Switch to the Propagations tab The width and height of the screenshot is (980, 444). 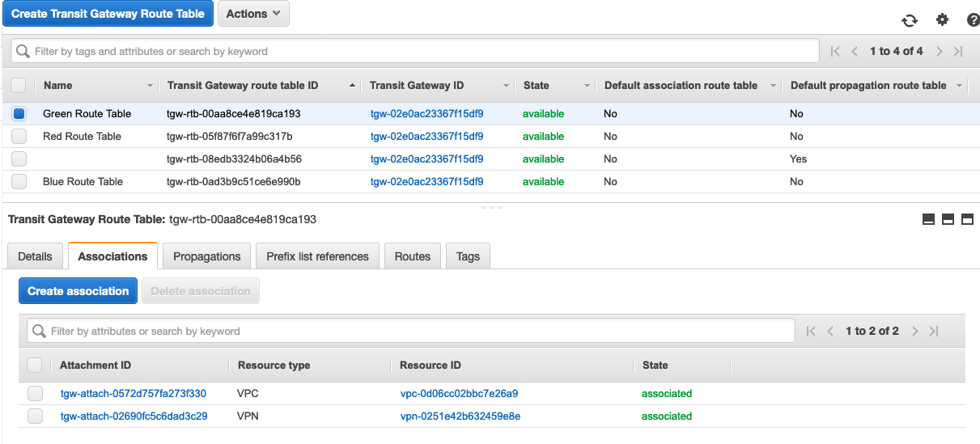point(207,256)
